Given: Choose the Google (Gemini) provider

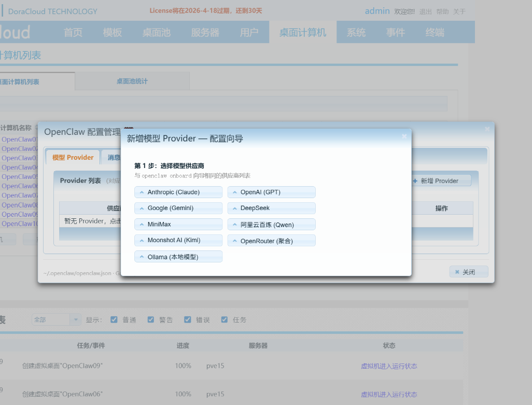Looking at the screenshot, I should pyautogui.click(x=178, y=208).
